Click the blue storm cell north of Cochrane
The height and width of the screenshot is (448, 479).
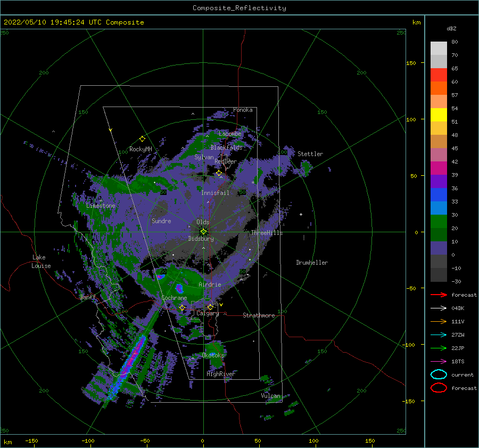(179, 288)
